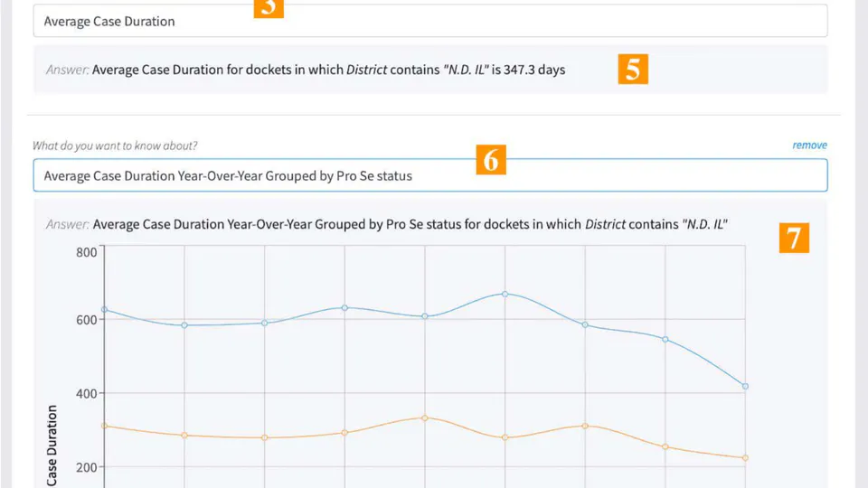Select the highest data point on blue line
The height and width of the screenshot is (488, 868).
[505, 294]
